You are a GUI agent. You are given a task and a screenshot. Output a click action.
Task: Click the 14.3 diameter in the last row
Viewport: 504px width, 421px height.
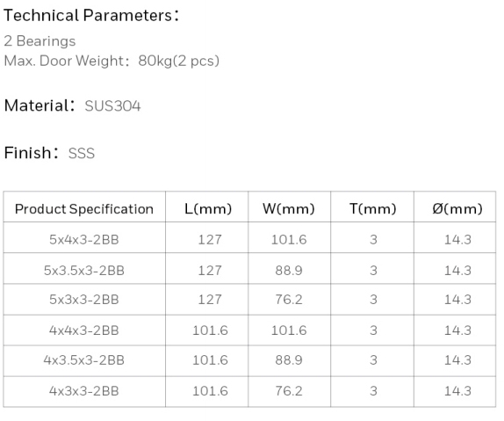point(457,391)
